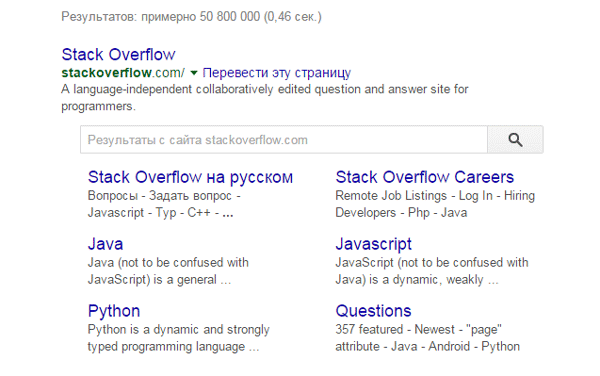Click the text 'Python is a dynamic and strongly'
Viewport: 600px width, 376px height.
point(178,329)
